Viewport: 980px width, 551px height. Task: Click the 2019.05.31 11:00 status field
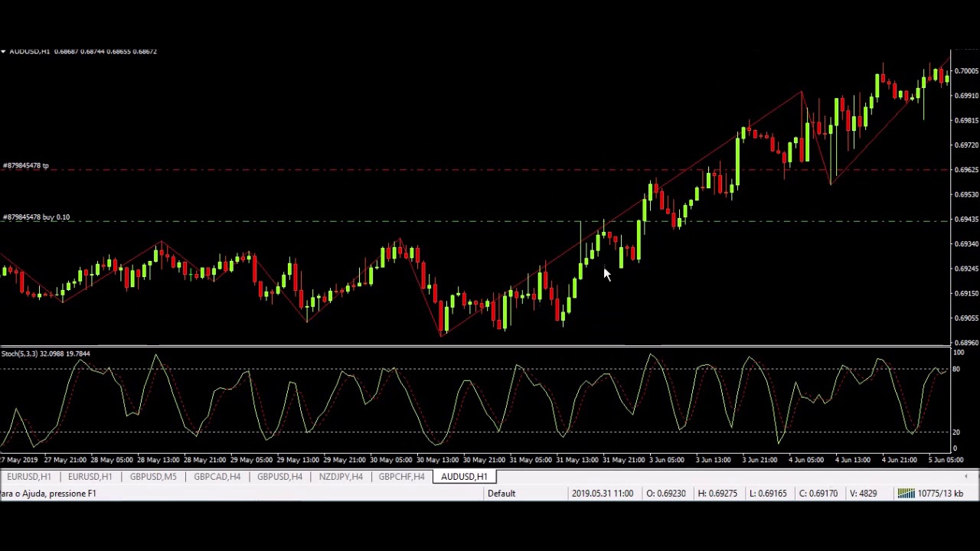coord(602,494)
